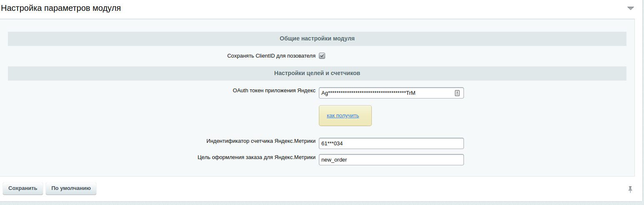Focus the OAuth token input field
Image resolution: width=644 pixels, height=205 pixels.
[386, 93]
